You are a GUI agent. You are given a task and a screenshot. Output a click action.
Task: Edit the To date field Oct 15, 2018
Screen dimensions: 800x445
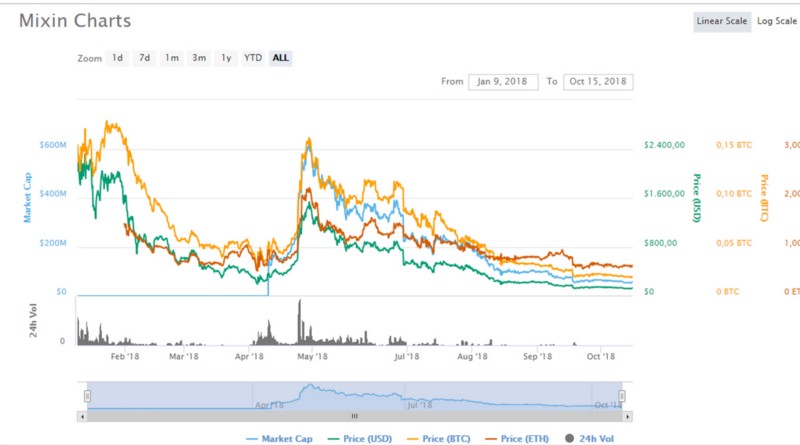[598, 82]
